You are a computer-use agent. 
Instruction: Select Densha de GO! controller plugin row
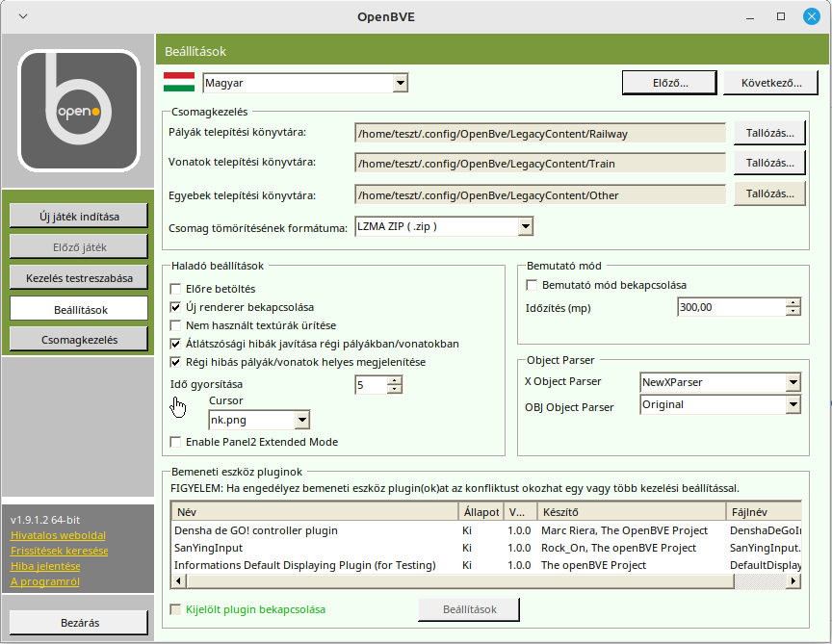pos(486,530)
